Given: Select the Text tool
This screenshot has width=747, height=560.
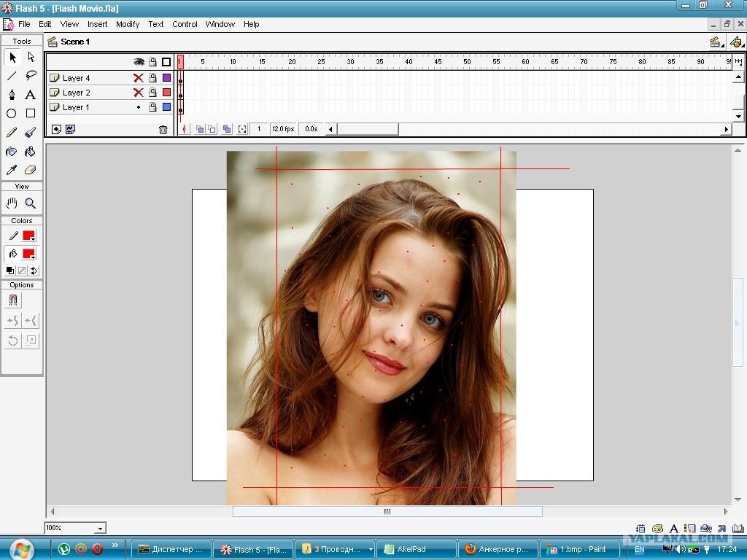Looking at the screenshot, I should click(31, 94).
